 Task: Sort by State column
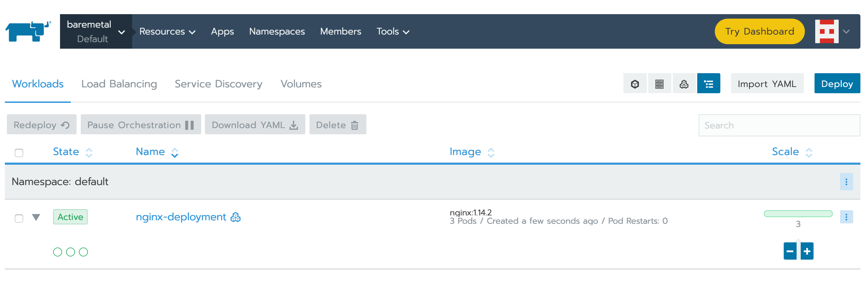(x=72, y=152)
